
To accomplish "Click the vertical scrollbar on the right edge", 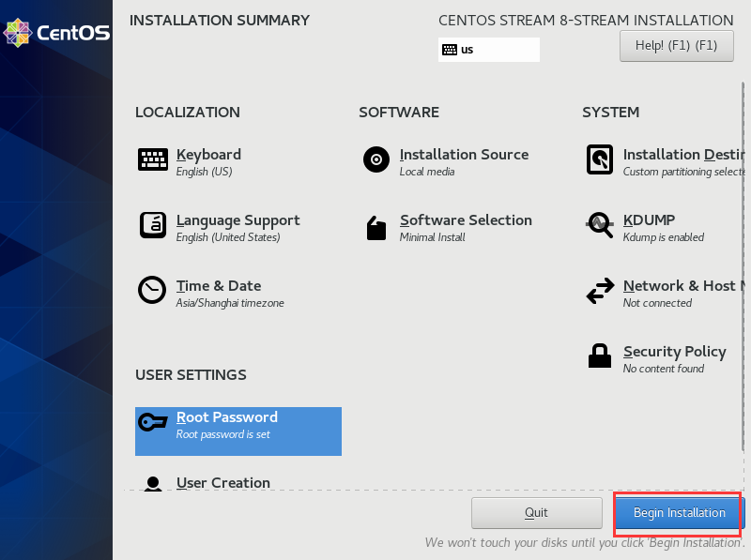I will point(743,265).
